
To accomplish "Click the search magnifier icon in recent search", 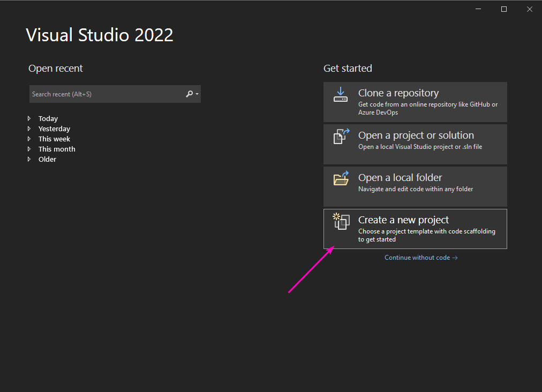I will click(189, 94).
